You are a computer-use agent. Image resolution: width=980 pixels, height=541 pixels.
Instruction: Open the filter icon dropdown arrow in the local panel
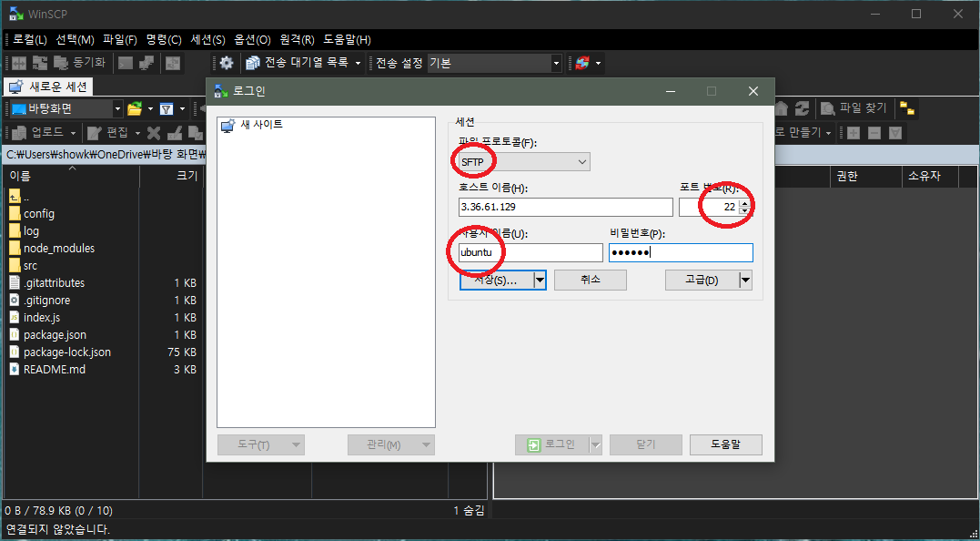[x=182, y=108]
